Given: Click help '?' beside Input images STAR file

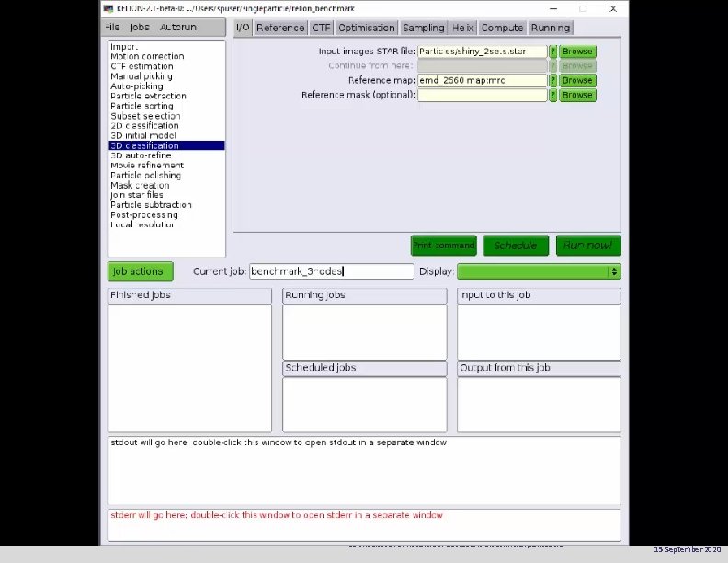Looking at the screenshot, I should click(552, 52).
